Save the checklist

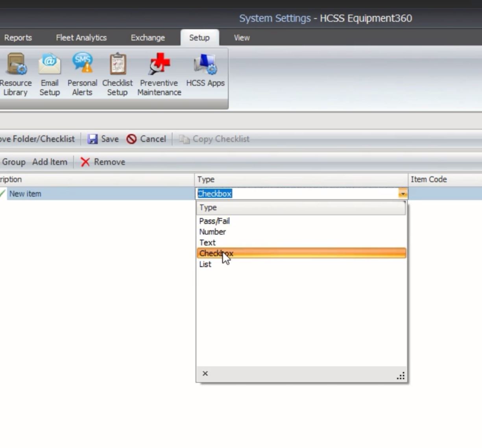(x=103, y=139)
